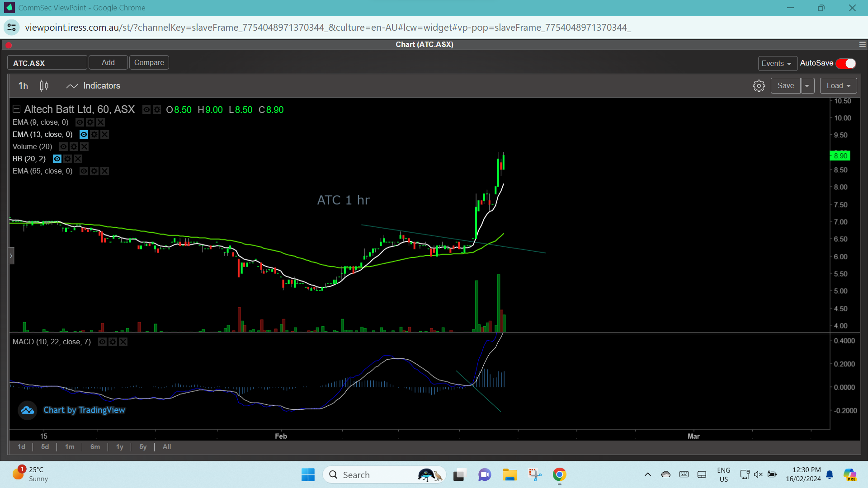Viewport: 868px width, 488px height.
Task: Open settings for EMA (9, close, 0)
Action: coord(90,122)
